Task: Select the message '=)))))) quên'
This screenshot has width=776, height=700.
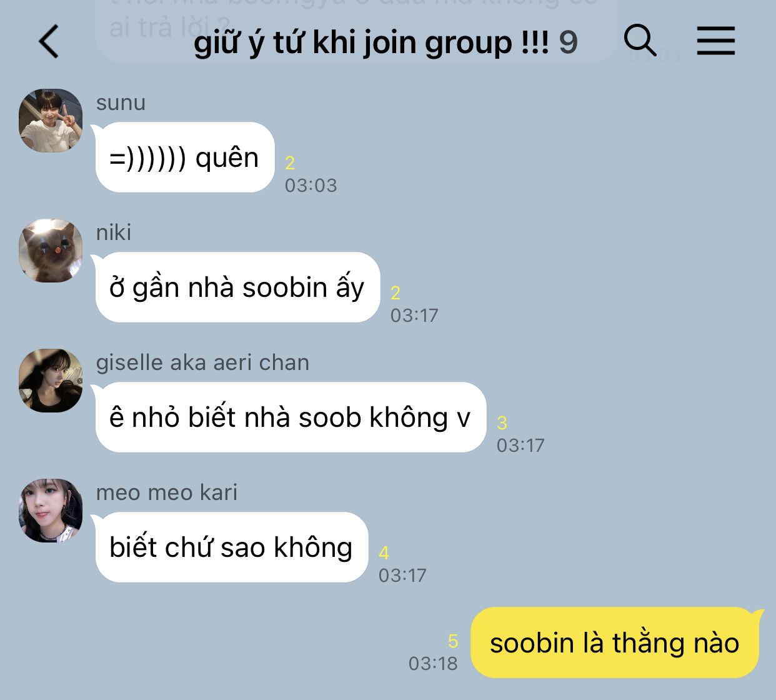Action: 185,157
